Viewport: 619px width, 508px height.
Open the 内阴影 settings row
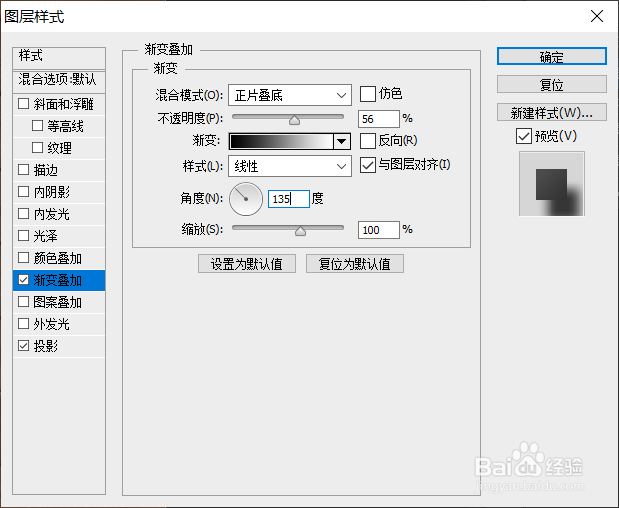click(x=59, y=192)
